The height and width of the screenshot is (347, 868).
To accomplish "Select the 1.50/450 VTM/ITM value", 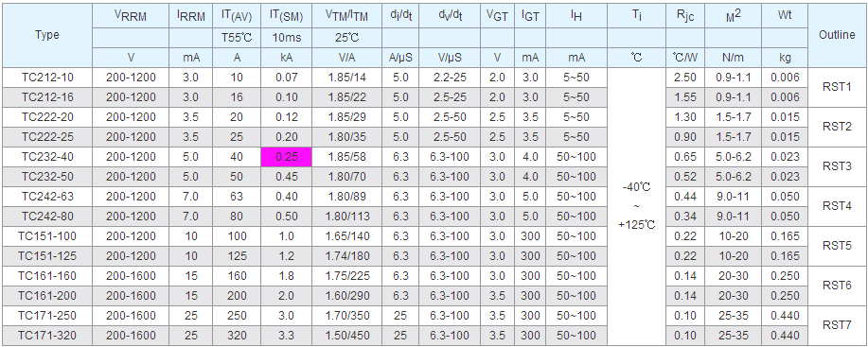I will point(346,336).
